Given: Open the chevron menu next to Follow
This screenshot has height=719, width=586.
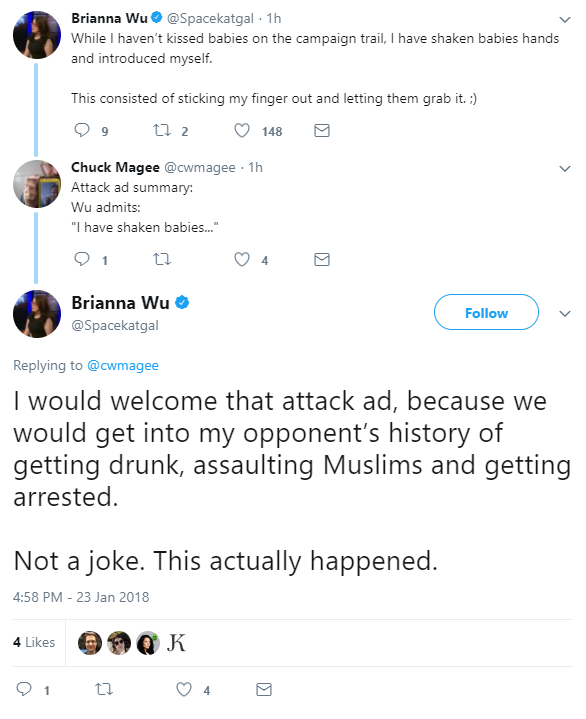Looking at the screenshot, I should pyautogui.click(x=565, y=314).
